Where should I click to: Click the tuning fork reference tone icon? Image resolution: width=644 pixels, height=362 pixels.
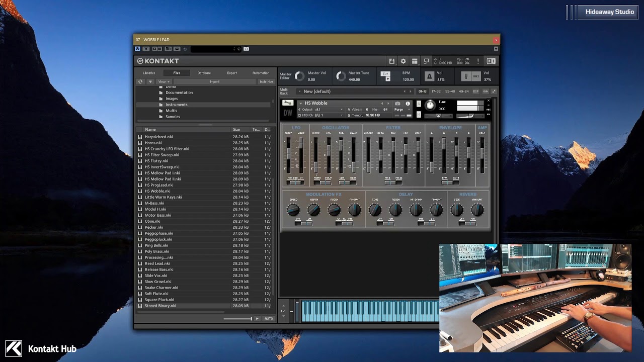(466, 76)
